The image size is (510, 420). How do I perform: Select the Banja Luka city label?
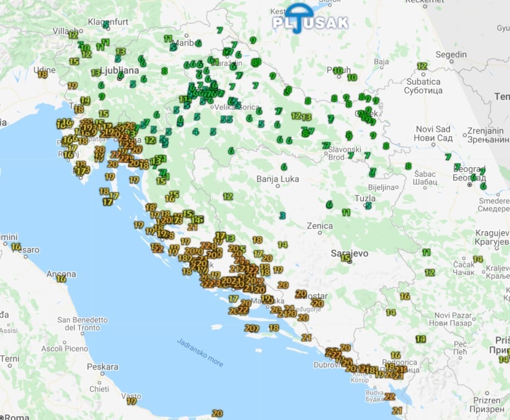[x=278, y=179]
